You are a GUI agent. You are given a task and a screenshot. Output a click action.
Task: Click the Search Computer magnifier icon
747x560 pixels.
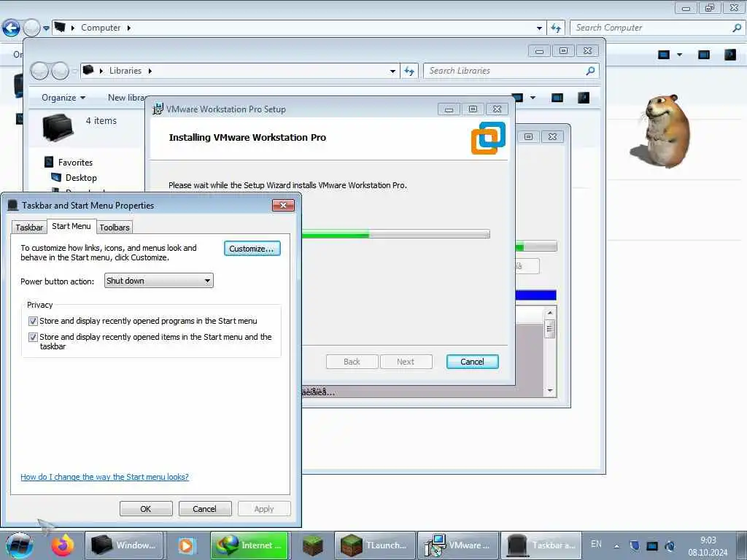(737, 28)
